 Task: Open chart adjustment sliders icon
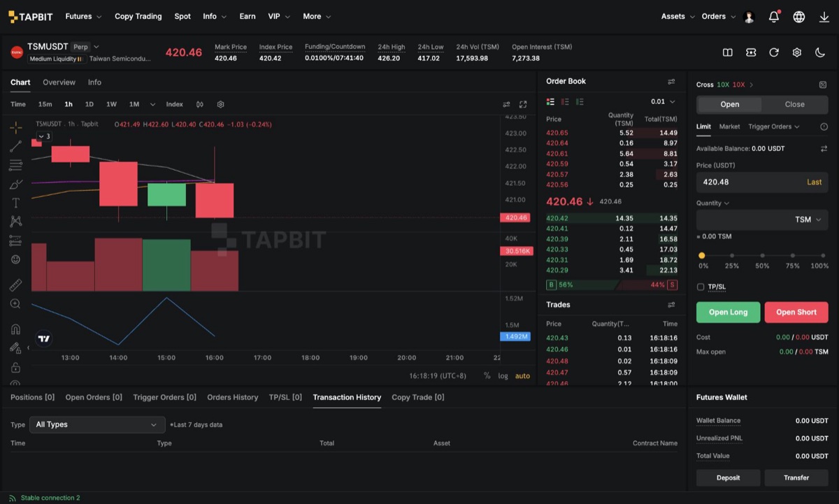(507, 104)
